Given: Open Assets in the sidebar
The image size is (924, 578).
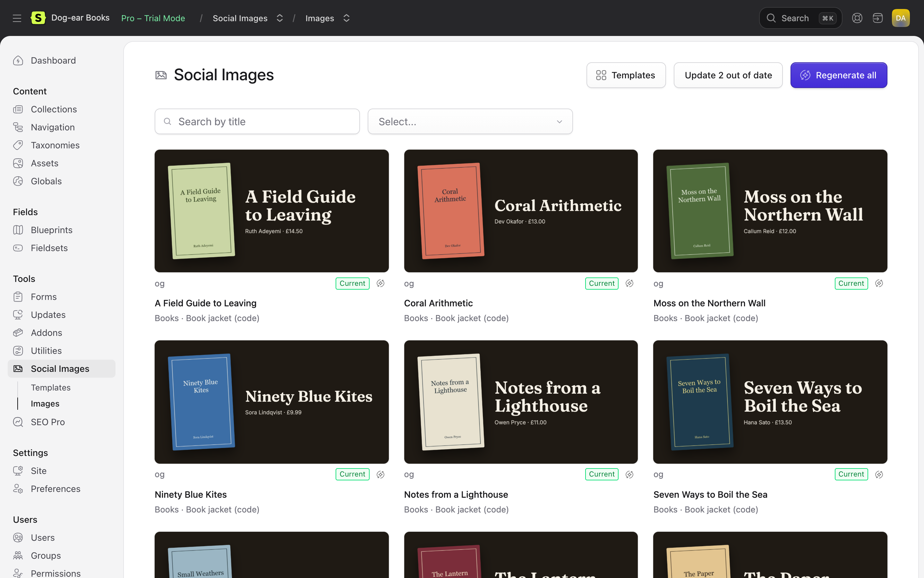Looking at the screenshot, I should (62, 163).
